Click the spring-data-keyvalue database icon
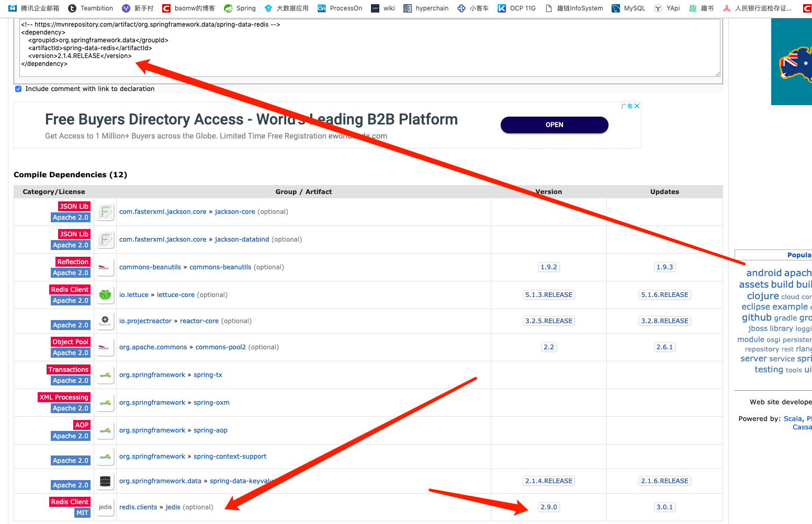The width and height of the screenshot is (812, 524). click(x=106, y=481)
